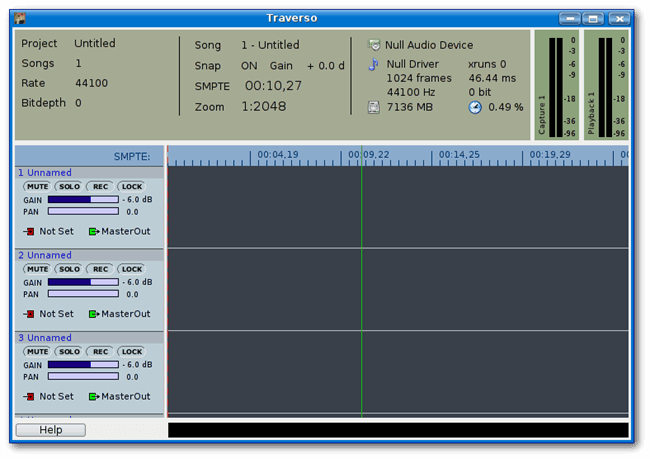Image resolution: width=650 pixels, height=459 pixels.
Task: Select track 1 'MasterOut' output label
Action: tap(126, 231)
